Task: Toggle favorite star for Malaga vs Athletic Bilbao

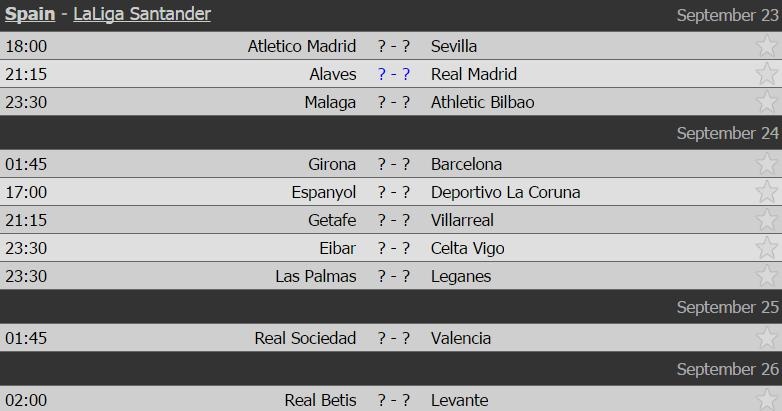Action: pos(766,102)
